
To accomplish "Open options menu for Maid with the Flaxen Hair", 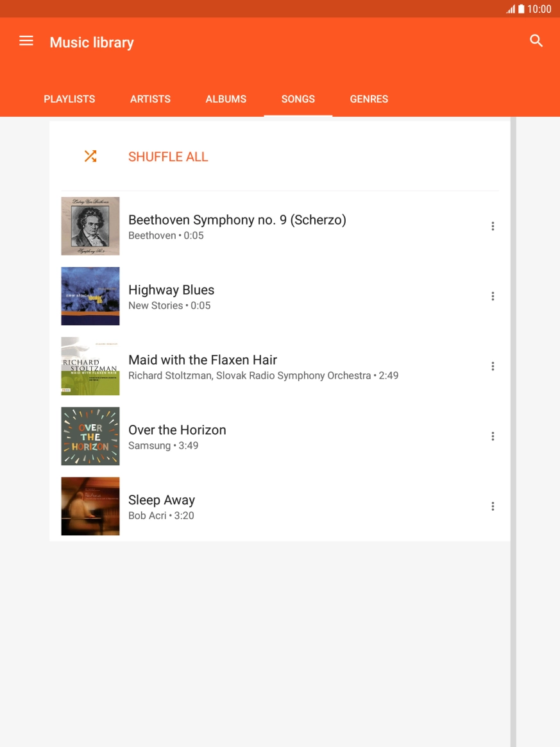I will click(x=493, y=366).
